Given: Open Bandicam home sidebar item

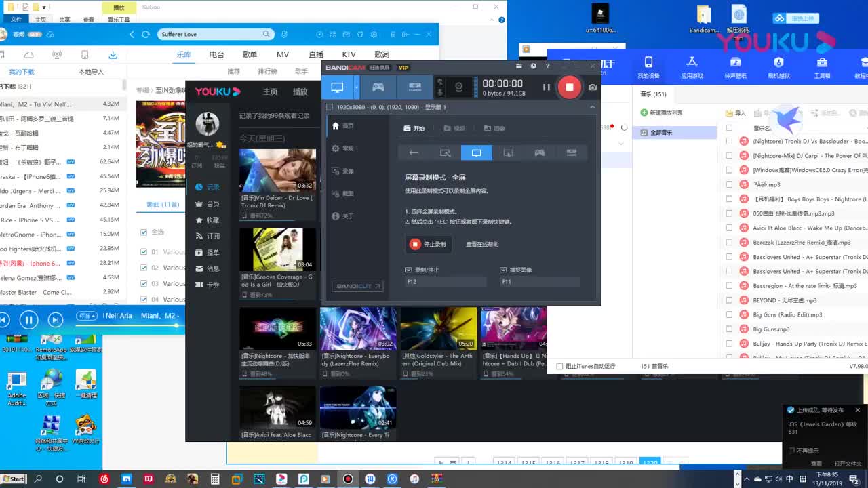Looking at the screenshot, I should pos(342,126).
